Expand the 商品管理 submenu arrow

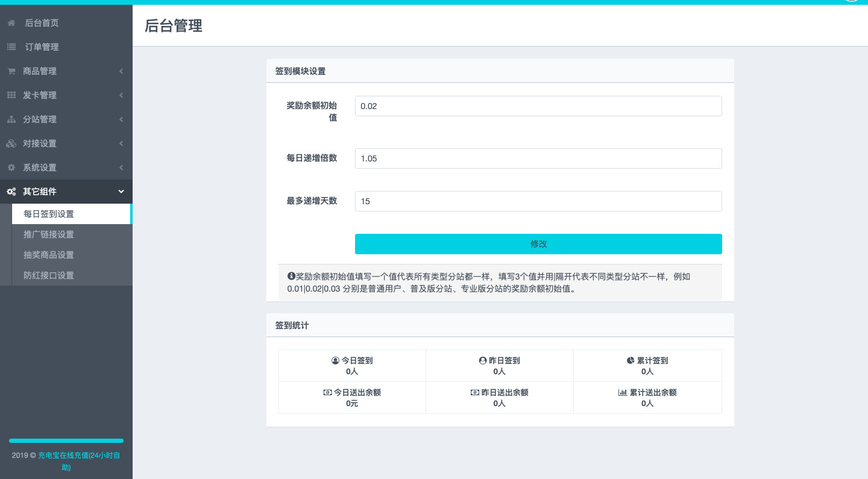tap(121, 71)
